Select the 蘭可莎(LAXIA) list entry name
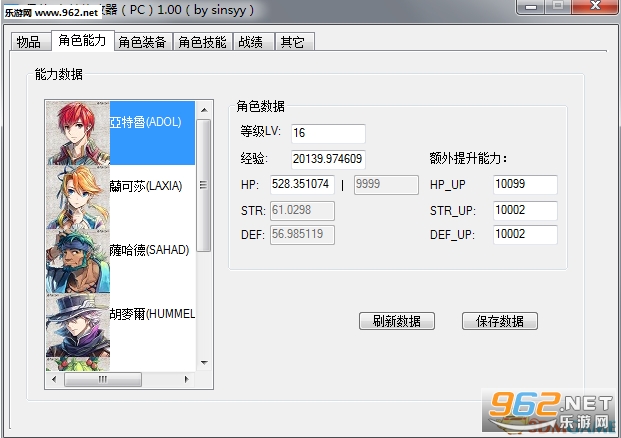This screenshot has height=438, width=621. [x=146, y=186]
